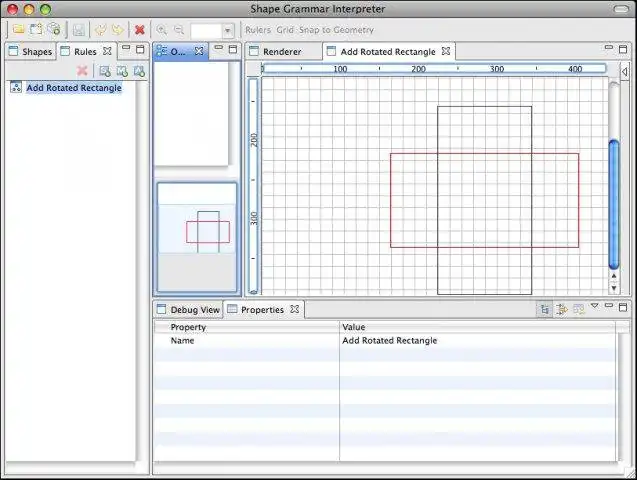This screenshot has height=480, width=637.
Task: Delete selection with main toolbar red X
Action: click(x=140, y=30)
